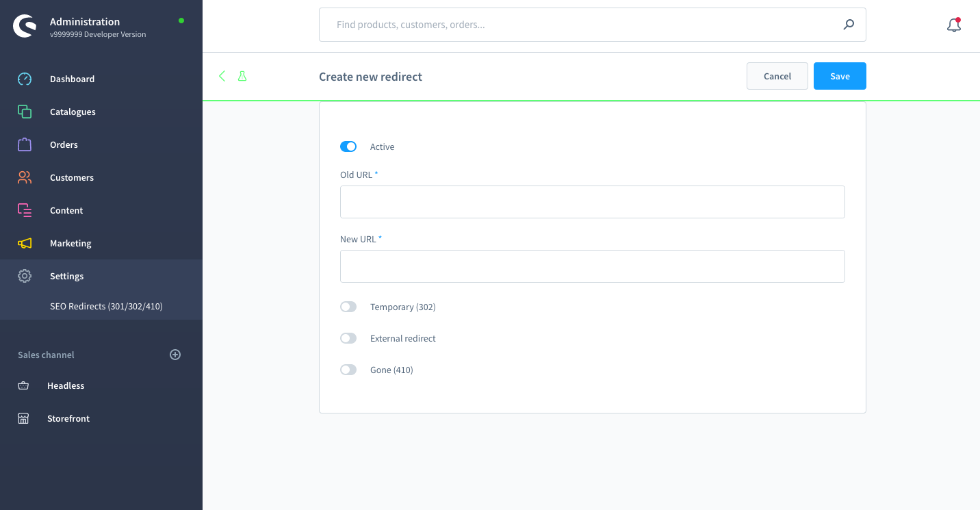Open the Customers menu
Viewport: 980px width, 510px height.
(x=101, y=177)
